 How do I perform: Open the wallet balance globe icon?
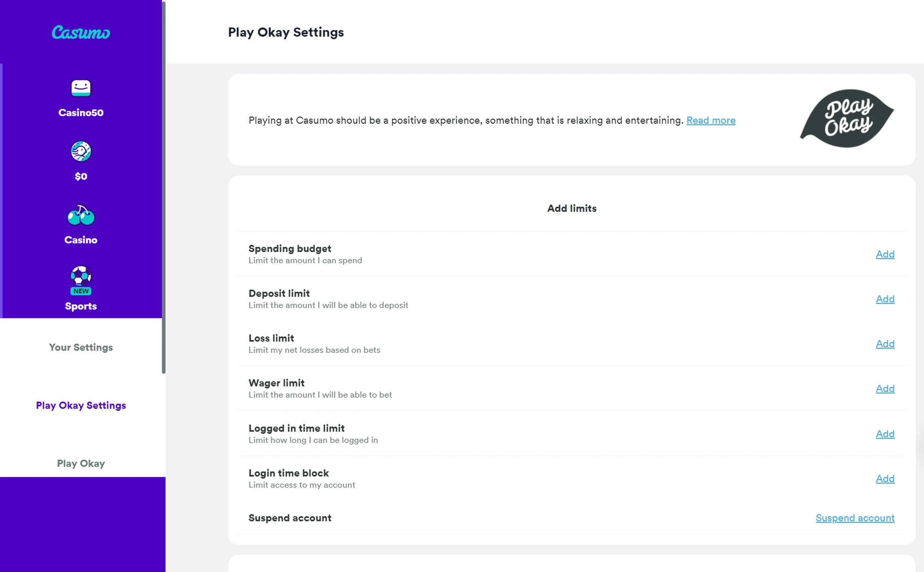pos(81,151)
